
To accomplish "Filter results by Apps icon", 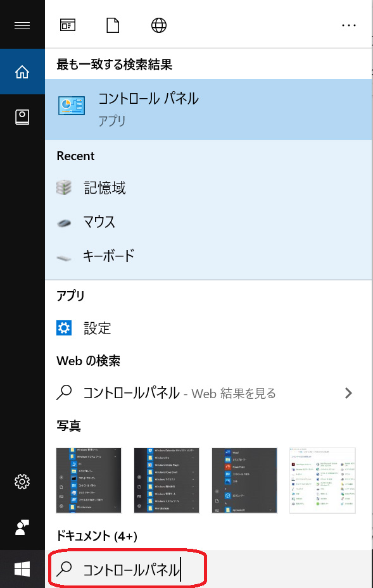I will (68, 25).
